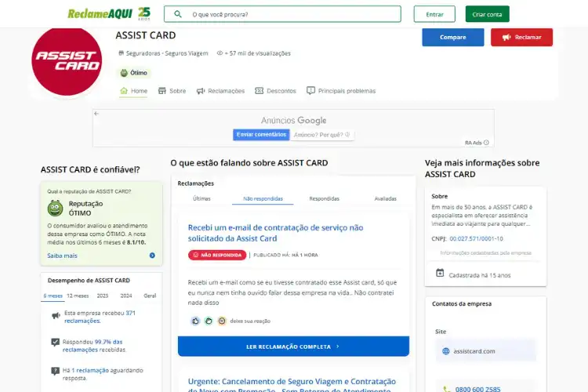Click the Sobre description text about ASSIST CARD

(482, 216)
